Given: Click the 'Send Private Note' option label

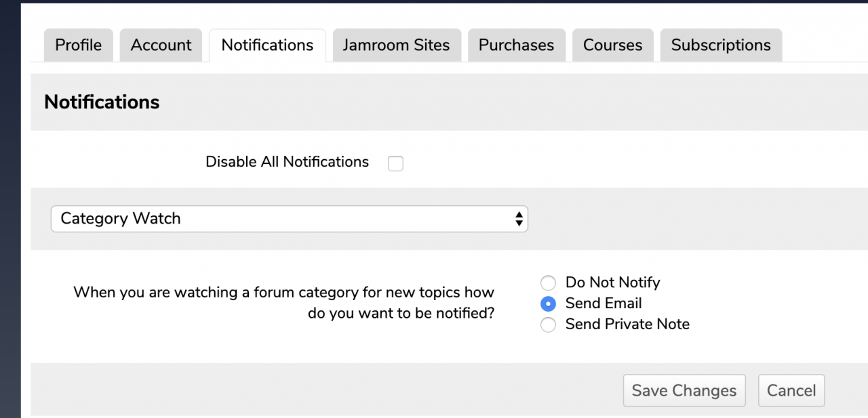Looking at the screenshot, I should [x=627, y=325].
